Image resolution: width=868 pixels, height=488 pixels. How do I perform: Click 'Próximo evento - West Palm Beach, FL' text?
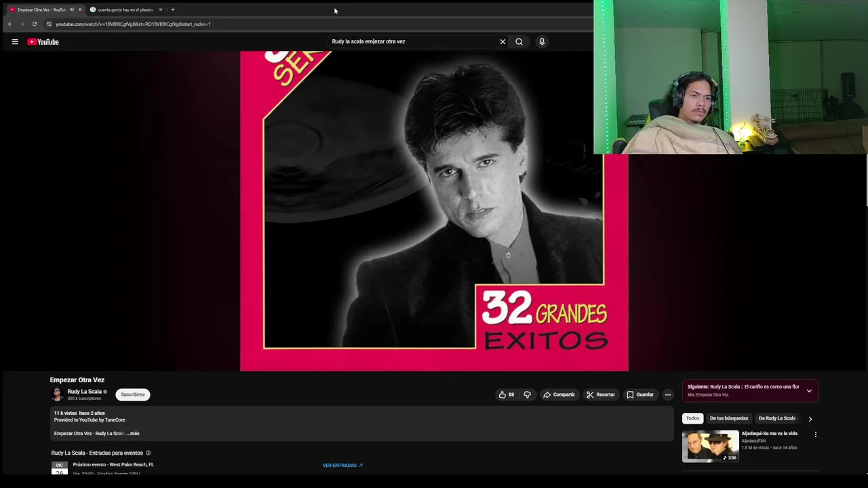[x=113, y=465]
